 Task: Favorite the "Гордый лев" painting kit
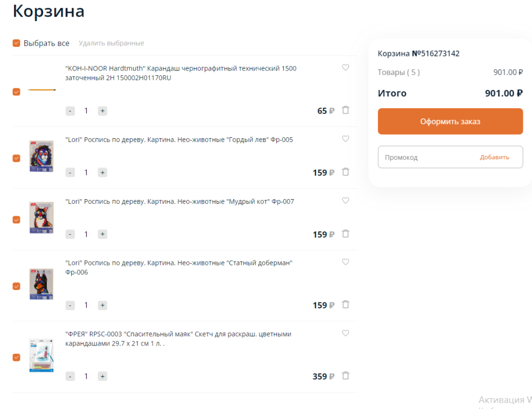[346, 139]
